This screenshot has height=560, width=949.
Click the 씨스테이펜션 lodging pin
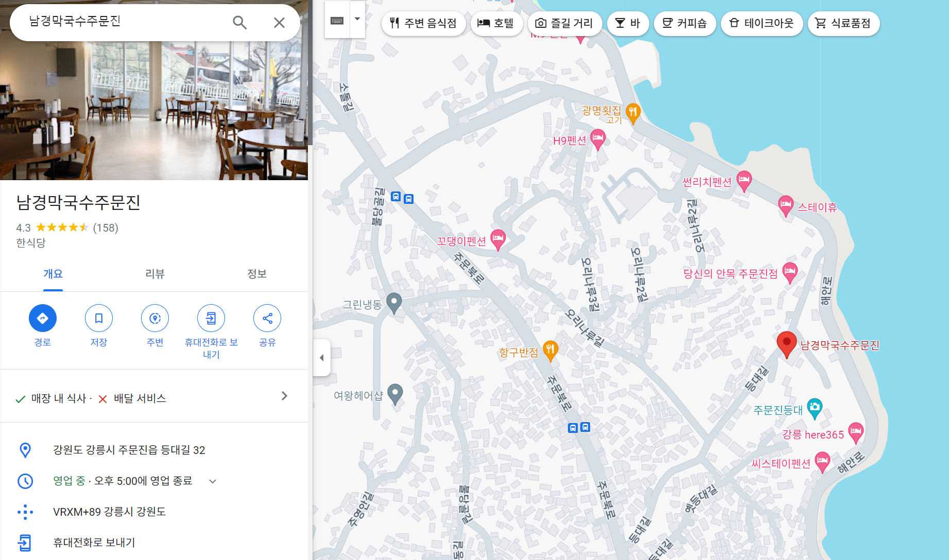click(x=822, y=462)
